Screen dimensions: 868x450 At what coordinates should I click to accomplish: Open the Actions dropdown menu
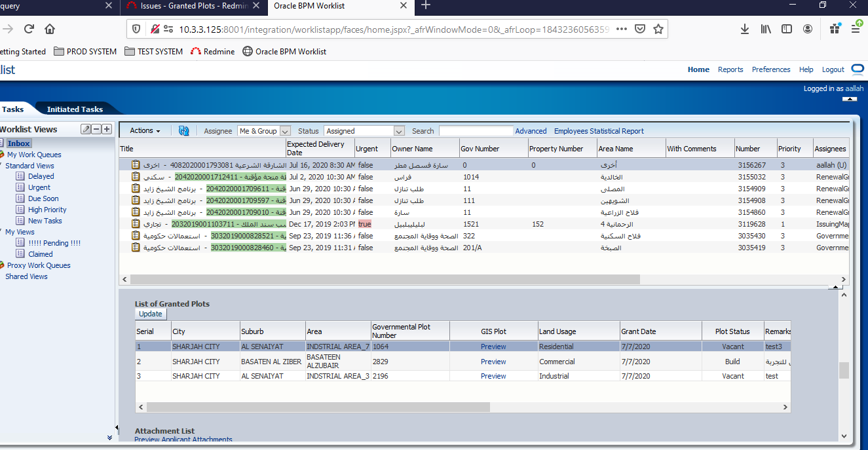coord(145,131)
